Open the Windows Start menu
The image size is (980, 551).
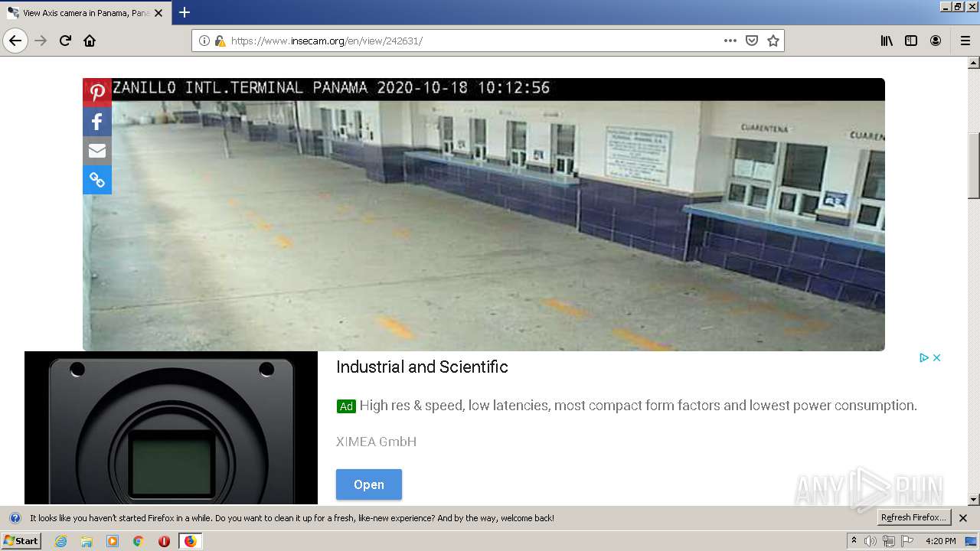point(21,541)
